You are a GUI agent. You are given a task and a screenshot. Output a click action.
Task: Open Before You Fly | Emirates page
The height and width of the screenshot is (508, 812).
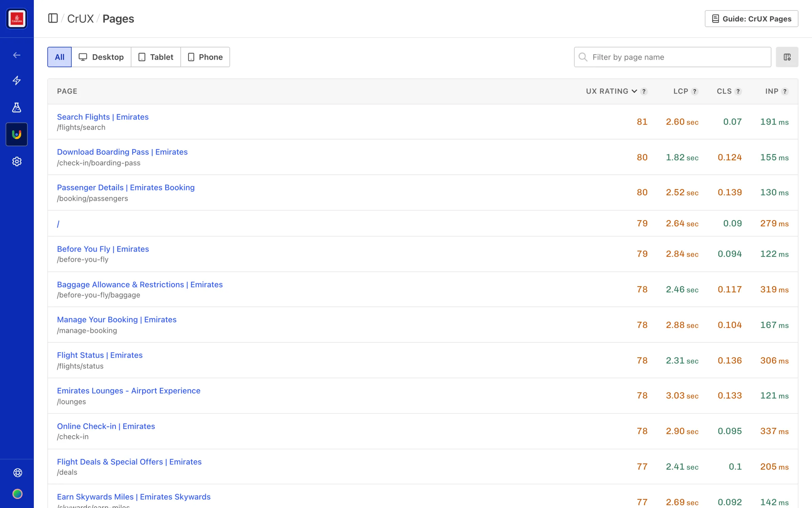[103, 249]
